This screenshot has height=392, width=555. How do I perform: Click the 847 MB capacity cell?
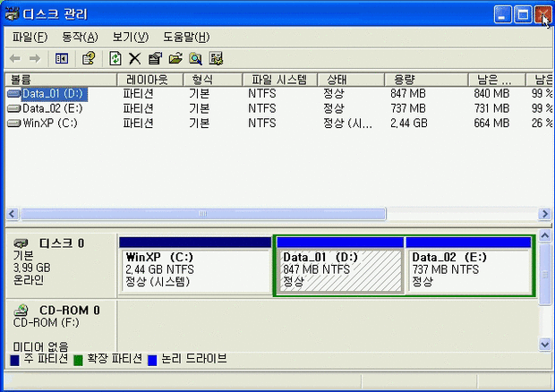click(x=408, y=94)
